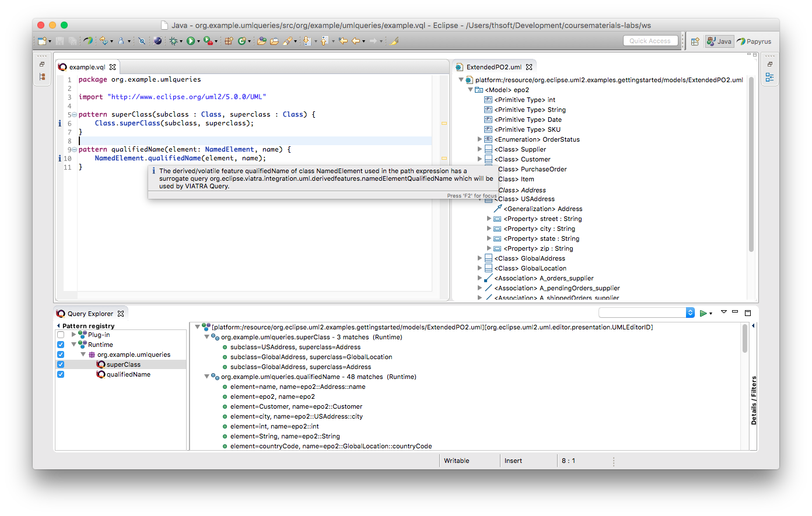Select the superClass pattern in registry

point(123,364)
